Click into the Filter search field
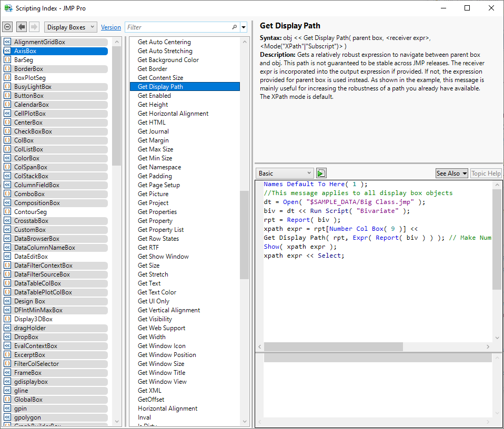Viewport: 504px width, 429px height. (178, 27)
